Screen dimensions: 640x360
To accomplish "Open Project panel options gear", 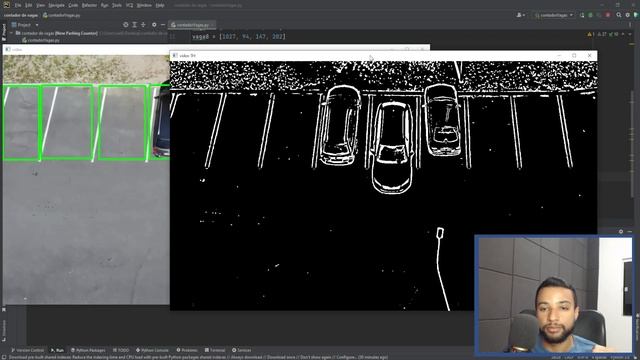I will (154, 25).
